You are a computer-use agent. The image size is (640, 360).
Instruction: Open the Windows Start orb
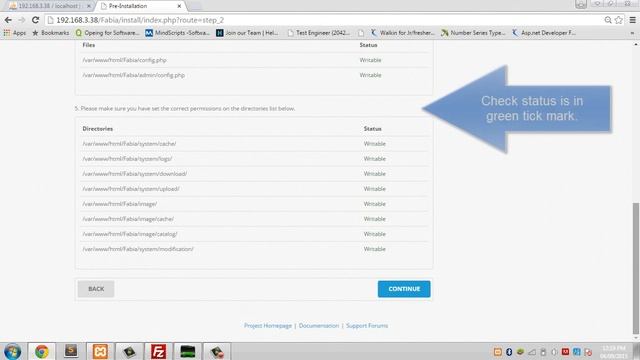12,351
